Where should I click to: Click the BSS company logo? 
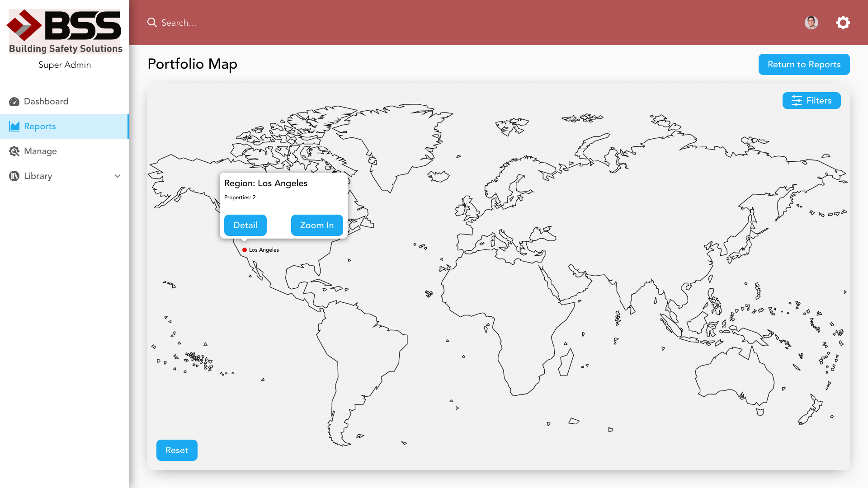[x=65, y=32]
